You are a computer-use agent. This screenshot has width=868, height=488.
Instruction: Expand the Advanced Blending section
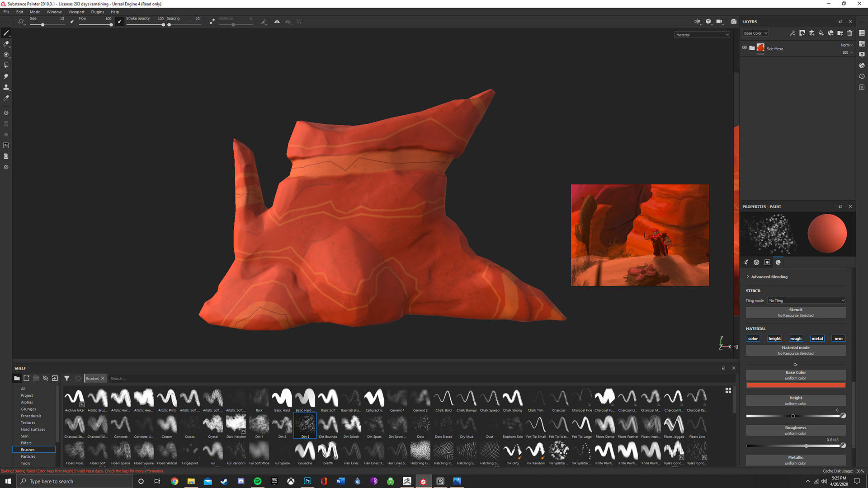pyautogui.click(x=769, y=277)
